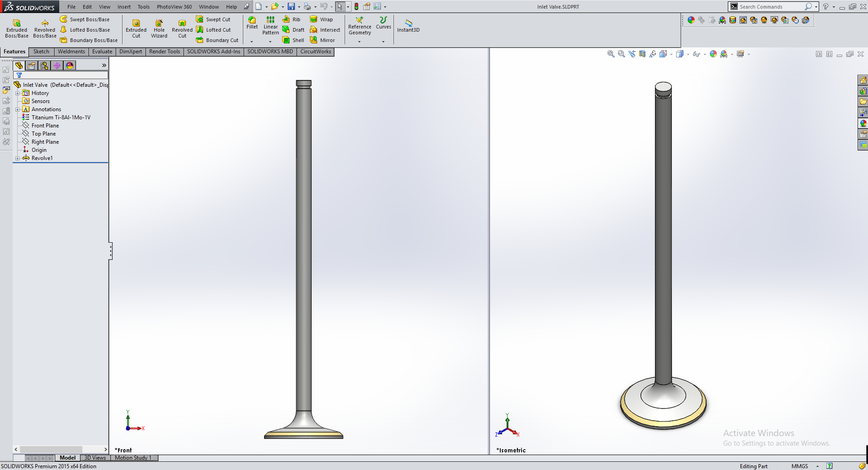
Task: Click the feature tree horizontal scrollbar
Action: click(x=61, y=449)
